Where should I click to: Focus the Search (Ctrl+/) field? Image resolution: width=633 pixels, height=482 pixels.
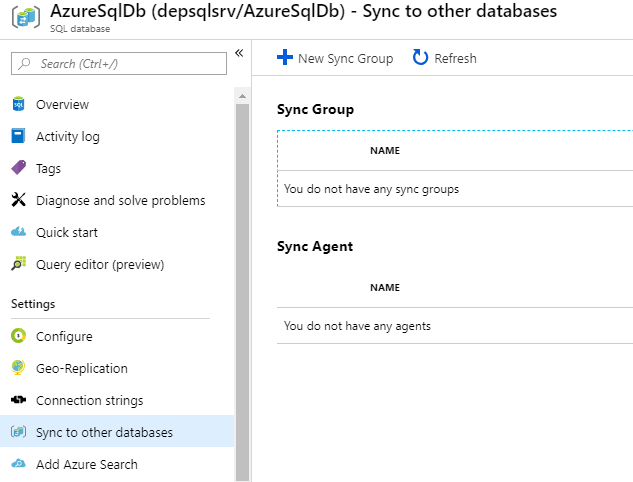119,63
